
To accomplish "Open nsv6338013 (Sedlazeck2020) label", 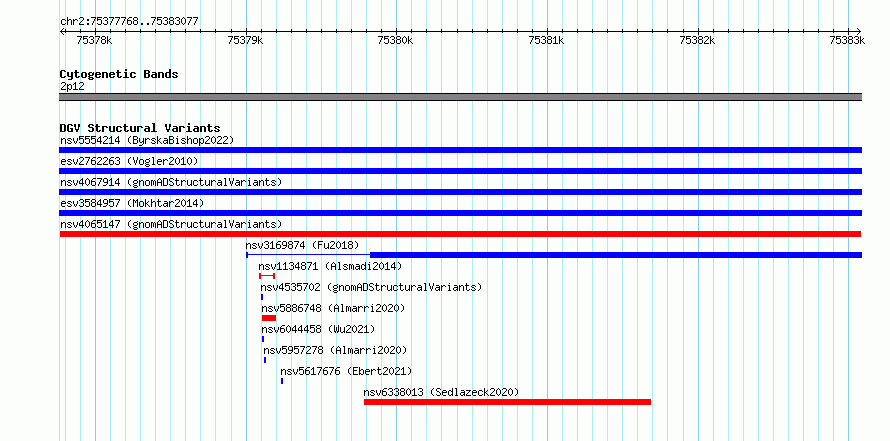I will pyautogui.click(x=442, y=392).
